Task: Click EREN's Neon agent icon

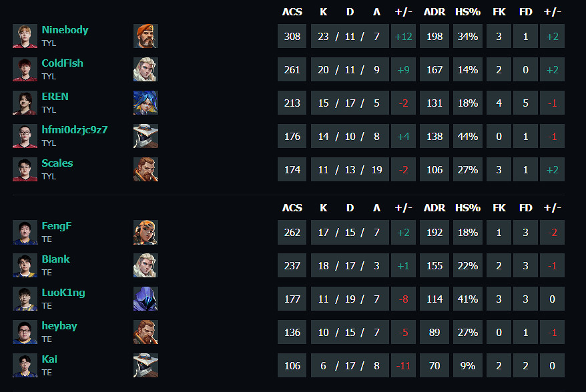Action: (145, 103)
